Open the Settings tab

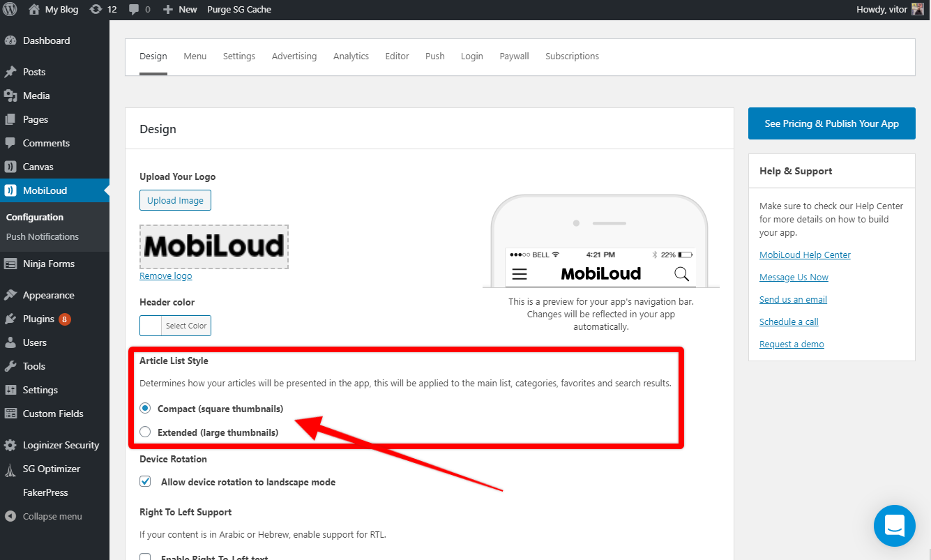pos(239,56)
